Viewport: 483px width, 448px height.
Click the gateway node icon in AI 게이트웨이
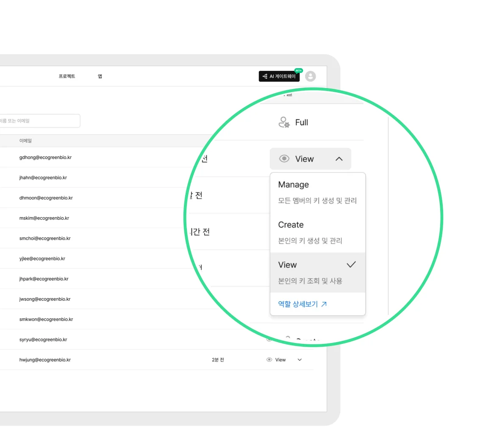click(265, 76)
